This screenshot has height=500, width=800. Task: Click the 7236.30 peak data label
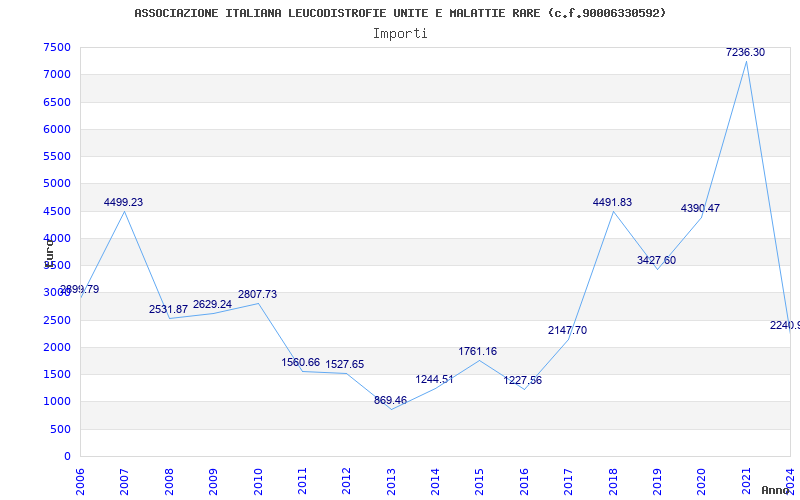[x=745, y=52]
